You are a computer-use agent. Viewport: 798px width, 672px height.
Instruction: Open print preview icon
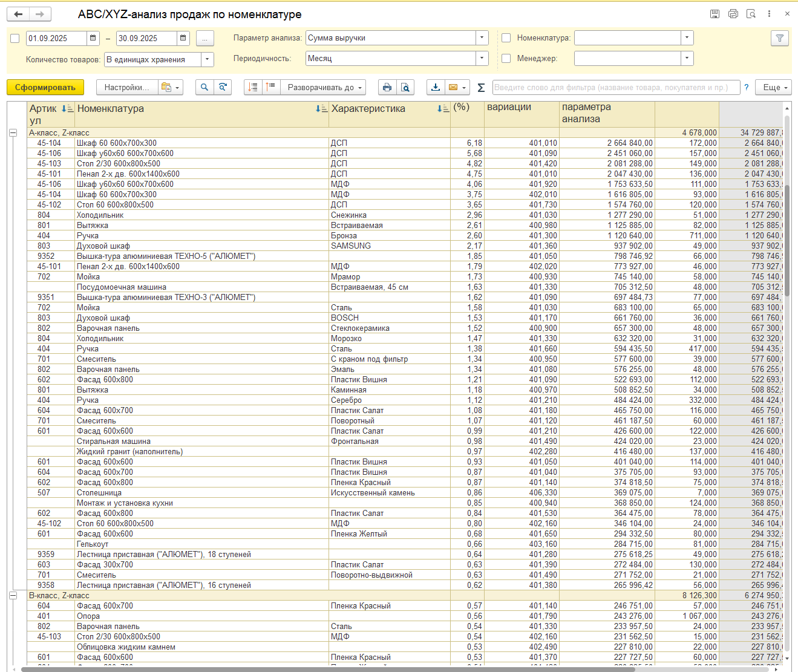(x=405, y=88)
